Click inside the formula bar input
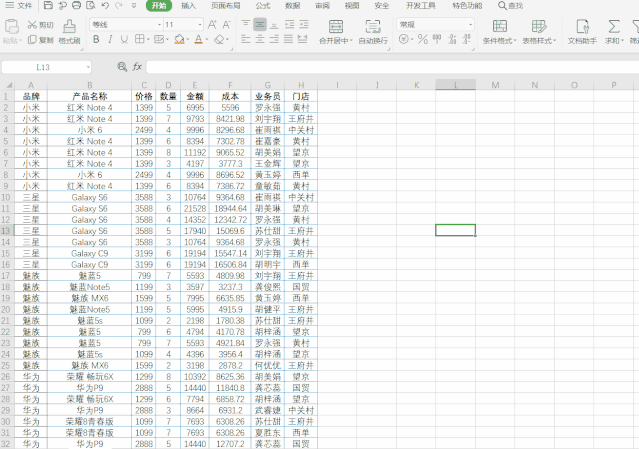 (x=392, y=67)
